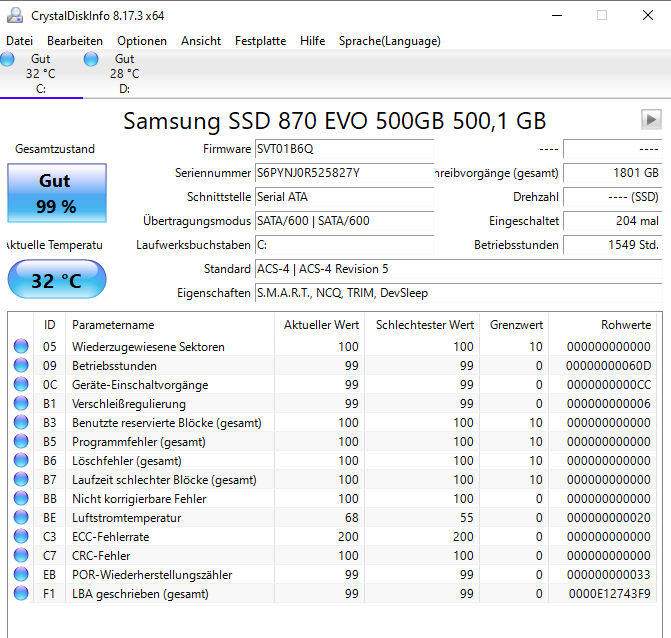Open the Datei menu

pyautogui.click(x=19, y=41)
